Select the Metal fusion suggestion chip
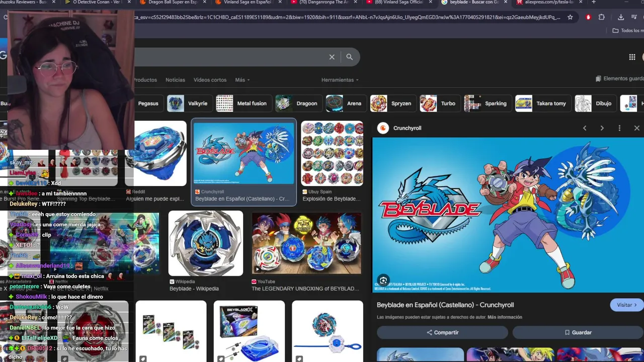 click(x=244, y=104)
